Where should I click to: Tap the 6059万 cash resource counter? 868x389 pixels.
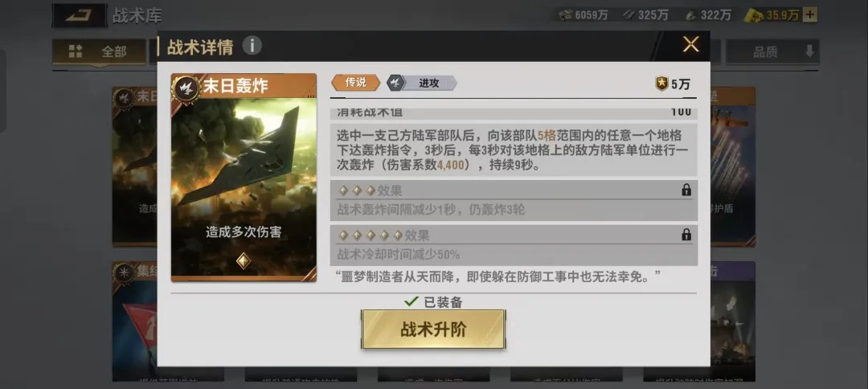point(583,15)
